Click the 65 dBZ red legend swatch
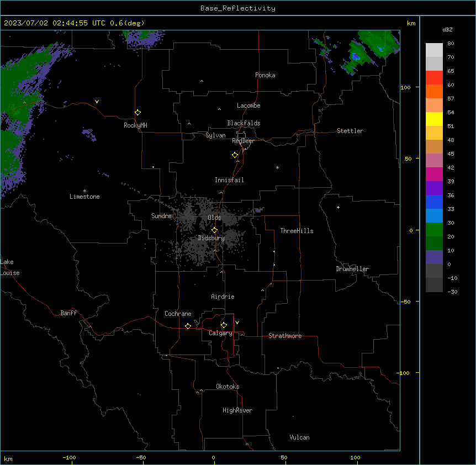This screenshot has width=476, height=465. 434,77
